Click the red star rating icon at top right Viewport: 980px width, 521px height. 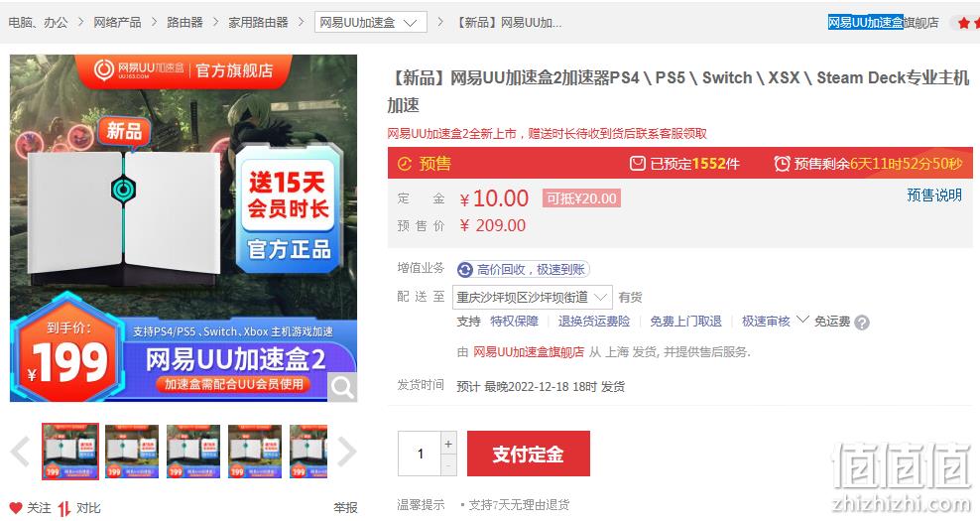(x=963, y=23)
